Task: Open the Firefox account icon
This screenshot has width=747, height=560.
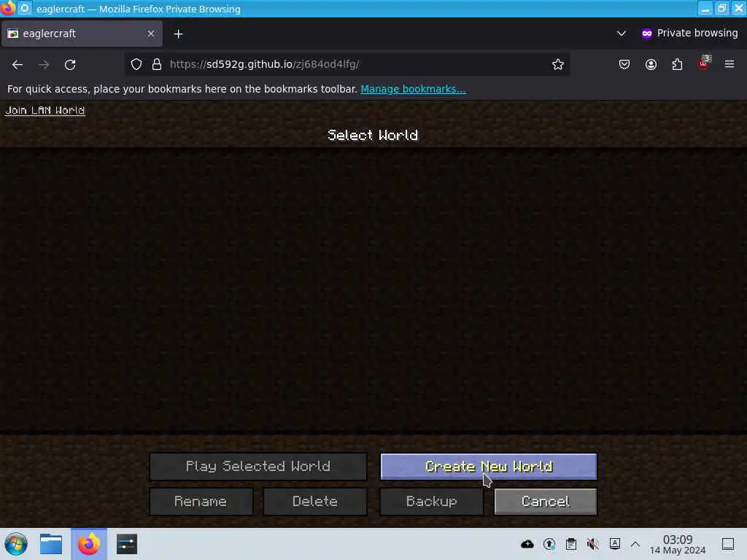Action: coord(651,64)
